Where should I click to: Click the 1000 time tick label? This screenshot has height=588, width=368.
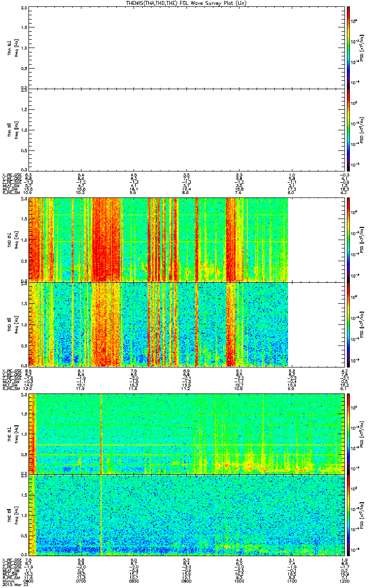pos(239,582)
